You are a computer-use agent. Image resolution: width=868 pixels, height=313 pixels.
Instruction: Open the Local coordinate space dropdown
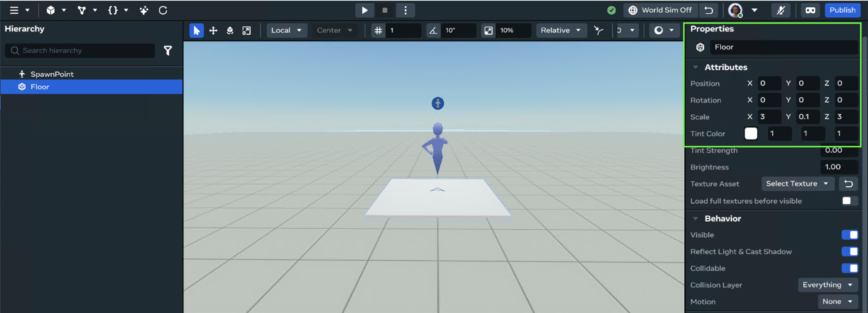pos(286,30)
